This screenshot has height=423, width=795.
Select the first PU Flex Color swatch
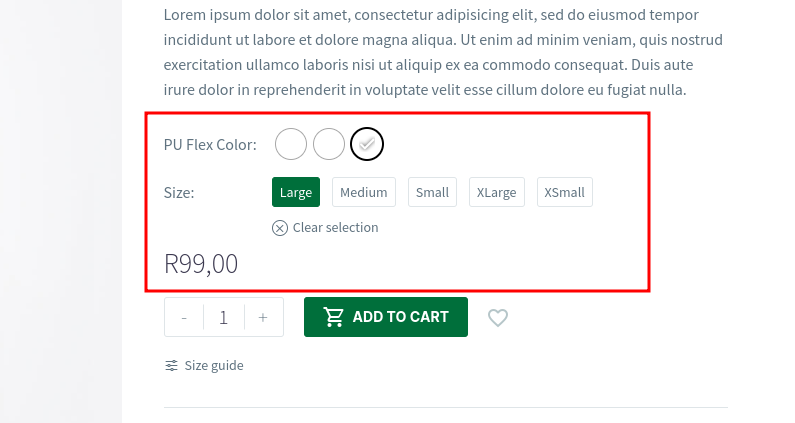pyautogui.click(x=291, y=144)
